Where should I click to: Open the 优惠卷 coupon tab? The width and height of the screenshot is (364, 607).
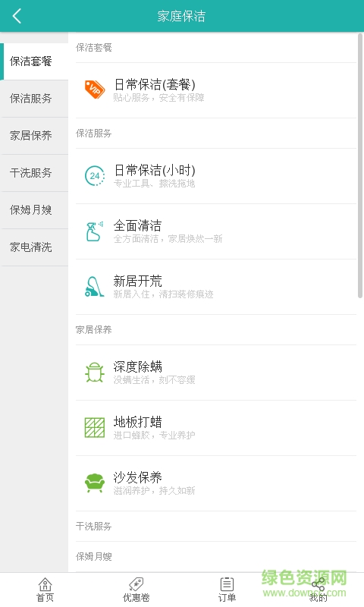point(136,590)
